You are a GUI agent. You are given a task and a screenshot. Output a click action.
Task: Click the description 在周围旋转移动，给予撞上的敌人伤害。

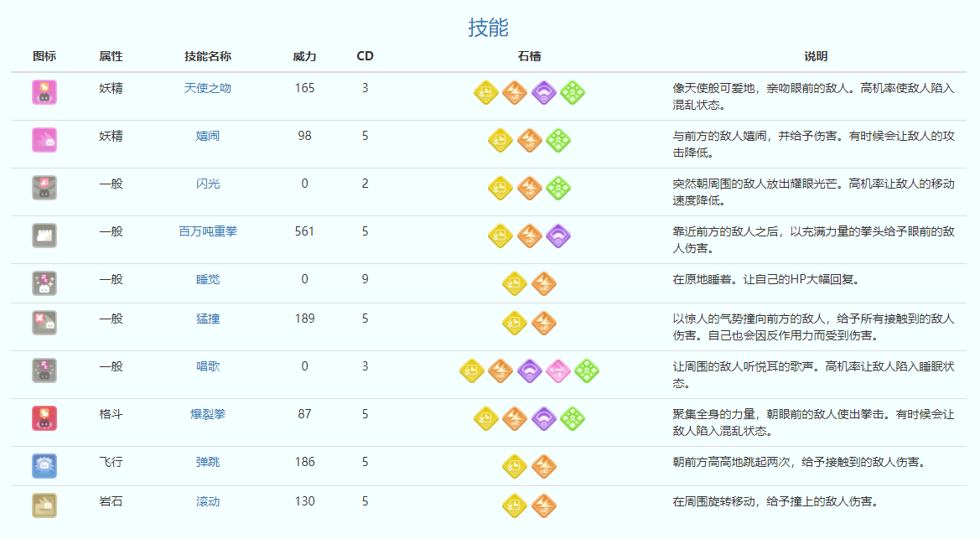(775, 501)
